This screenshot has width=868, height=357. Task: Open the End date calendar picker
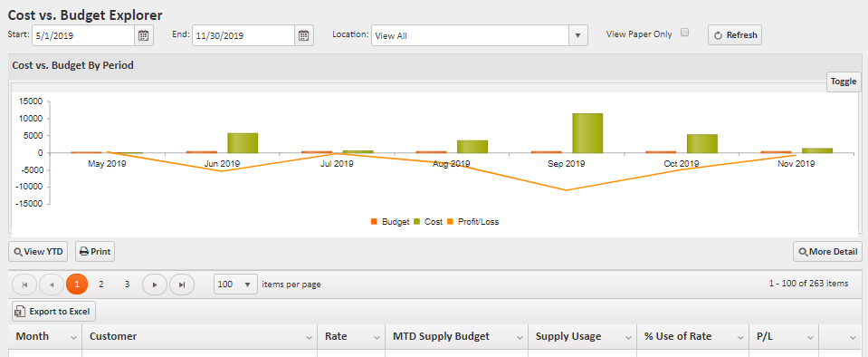304,35
